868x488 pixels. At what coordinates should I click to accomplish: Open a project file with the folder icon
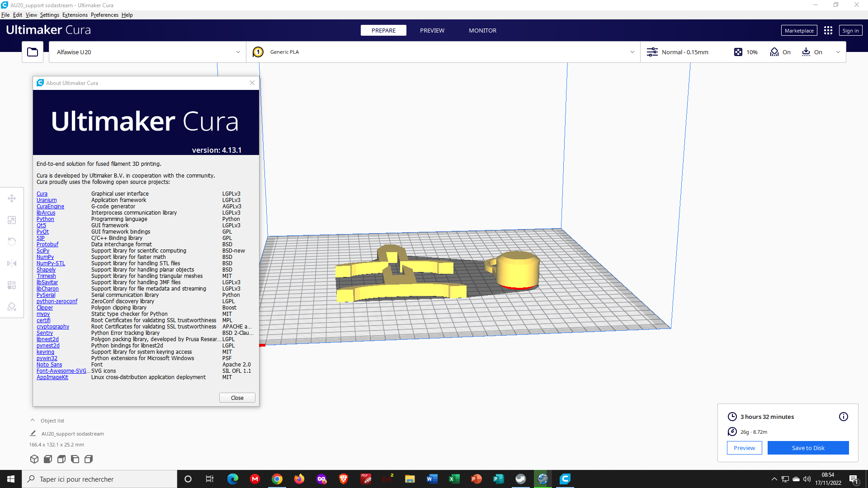(32, 52)
